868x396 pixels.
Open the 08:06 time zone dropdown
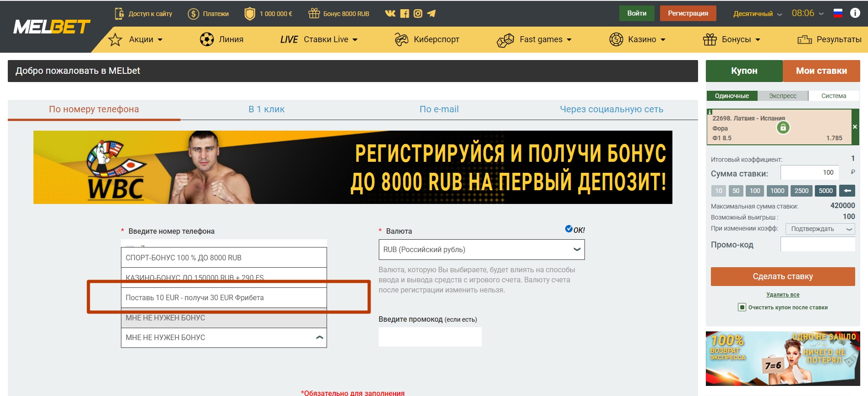click(x=808, y=13)
